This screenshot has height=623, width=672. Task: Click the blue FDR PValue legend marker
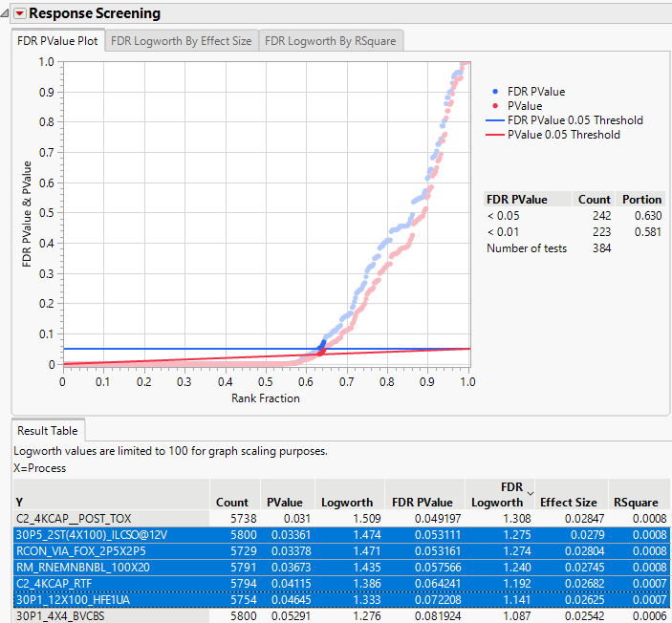[x=495, y=92]
